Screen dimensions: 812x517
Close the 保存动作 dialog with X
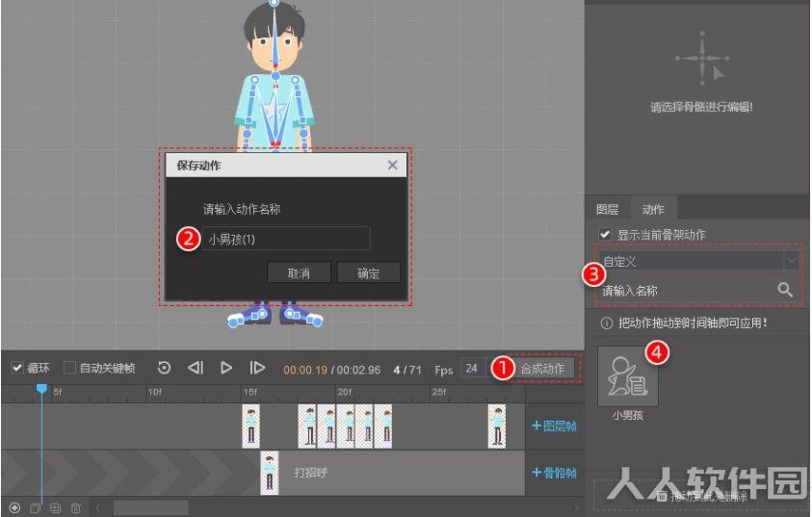click(x=393, y=165)
